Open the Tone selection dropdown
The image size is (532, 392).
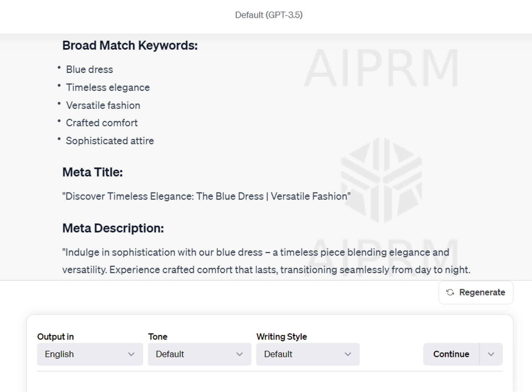(x=199, y=354)
